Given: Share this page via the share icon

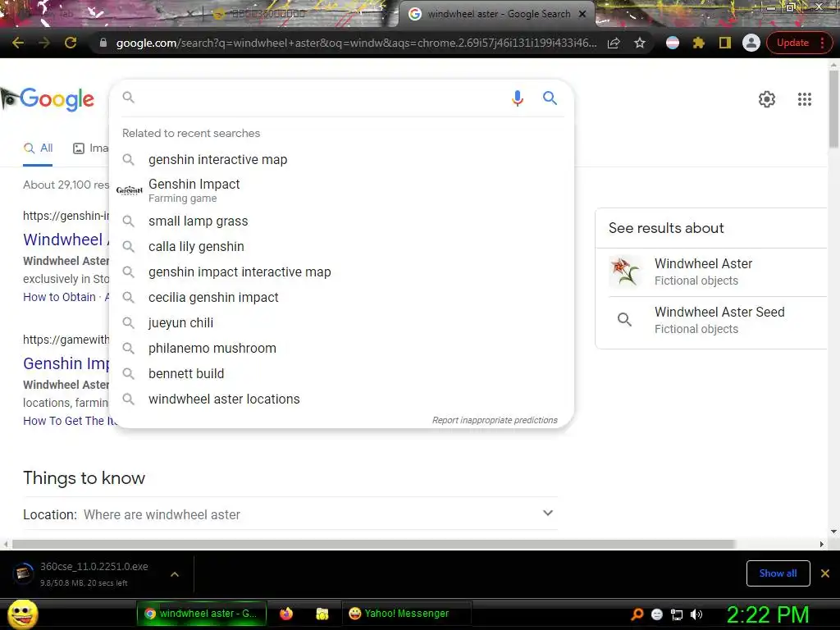Looking at the screenshot, I should click(x=614, y=43).
